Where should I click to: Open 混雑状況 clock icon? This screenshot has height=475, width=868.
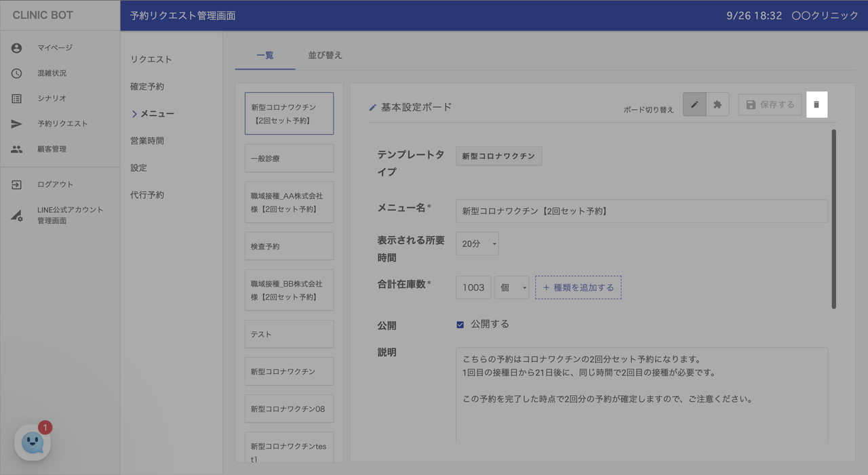(17, 73)
